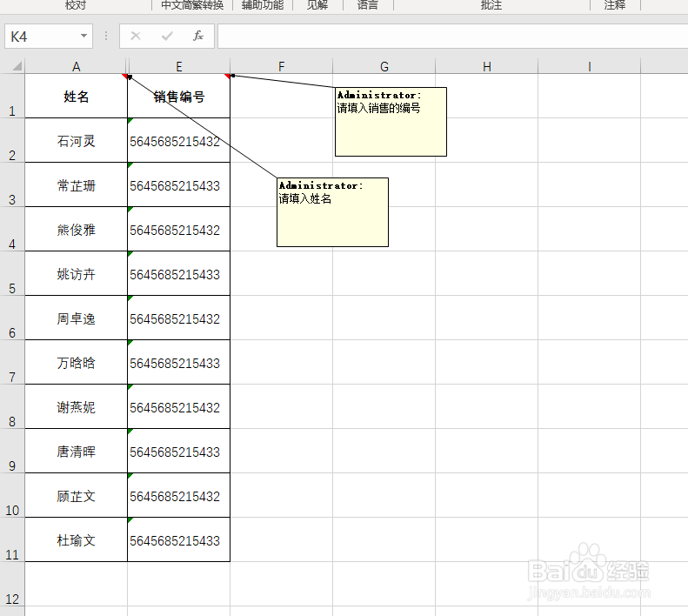The width and height of the screenshot is (688, 616).
Task: Click the cancel X icon in formula bar
Action: click(136, 36)
